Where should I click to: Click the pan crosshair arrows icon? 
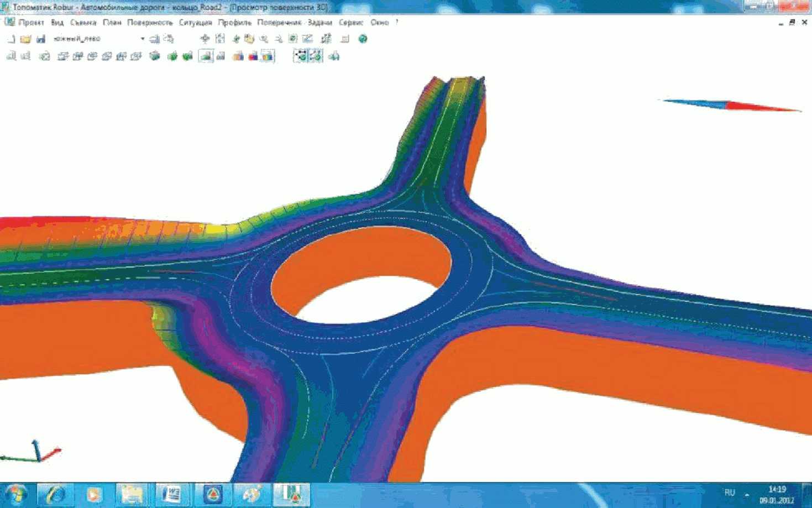(205, 39)
